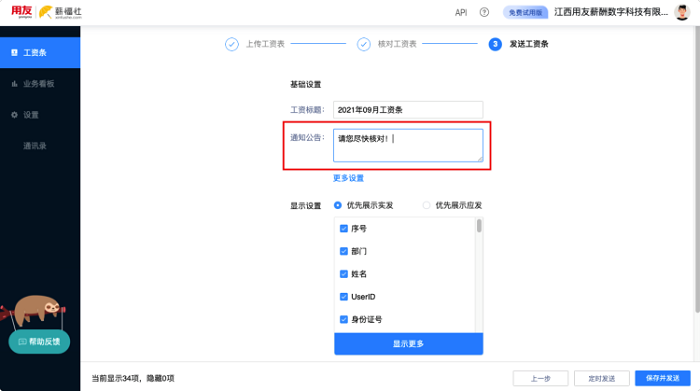Click the 上传工资表 checkmark step icon
700x391 pixels.
(232, 44)
